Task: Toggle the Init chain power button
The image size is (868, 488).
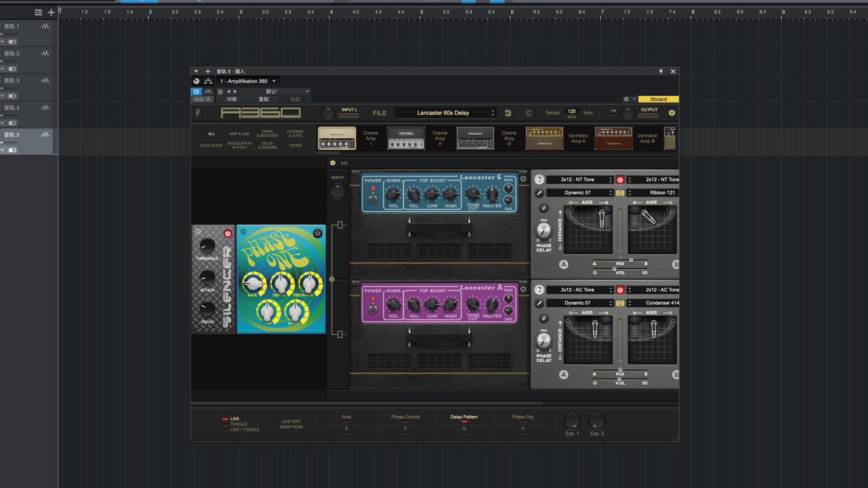Action: (x=333, y=163)
